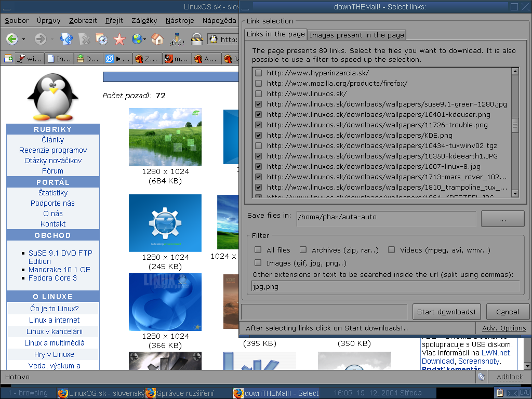This screenshot has height=399, width=532.
Task: Click the red star Bookmarks icon
Action: (x=119, y=39)
